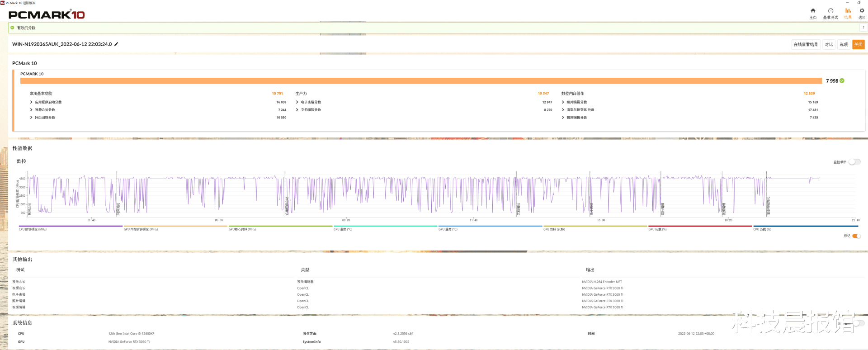
Task: Click the result name WIN-N1920365AUK_2022-06-12 22:03:24.0
Action: point(62,44)
